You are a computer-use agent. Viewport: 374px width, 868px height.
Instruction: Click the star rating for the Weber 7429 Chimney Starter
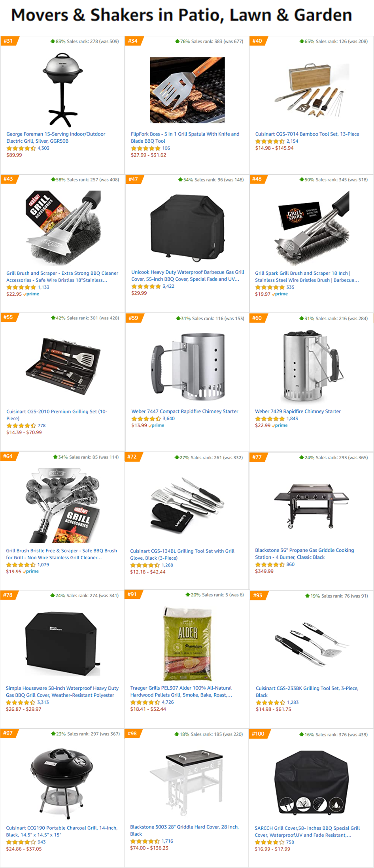[x=270, y=419]
